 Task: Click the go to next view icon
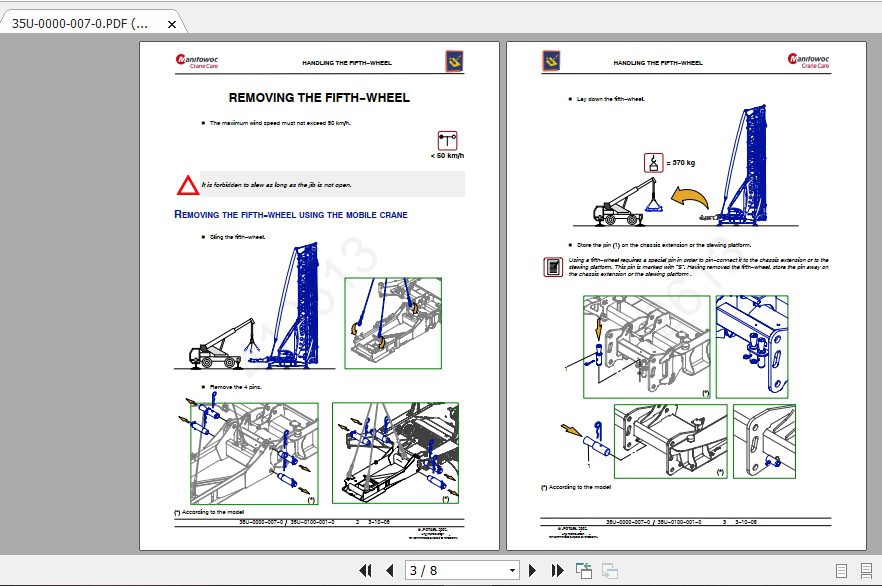(x=610, y=571)
